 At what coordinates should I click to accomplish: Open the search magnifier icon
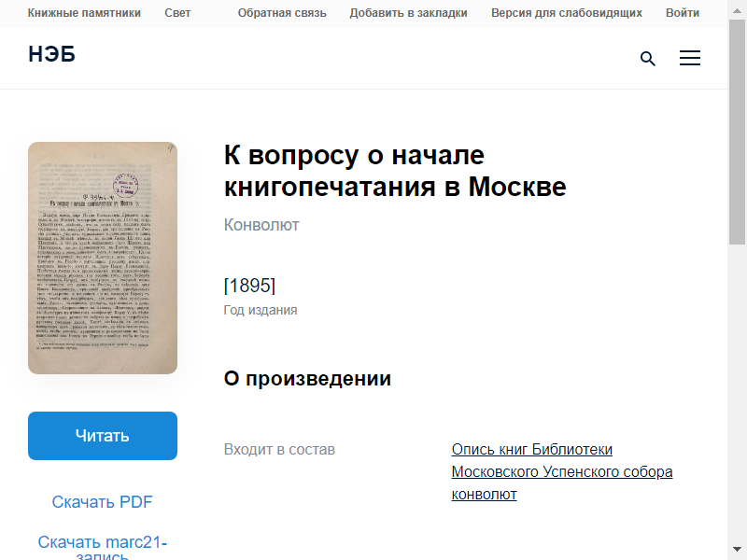(647, 59)
